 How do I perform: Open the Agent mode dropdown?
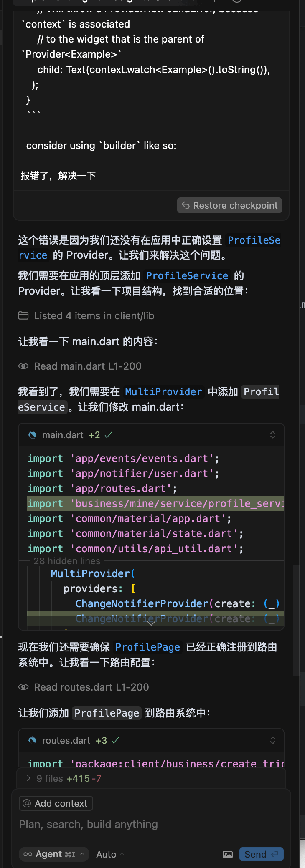click(54, 854)
